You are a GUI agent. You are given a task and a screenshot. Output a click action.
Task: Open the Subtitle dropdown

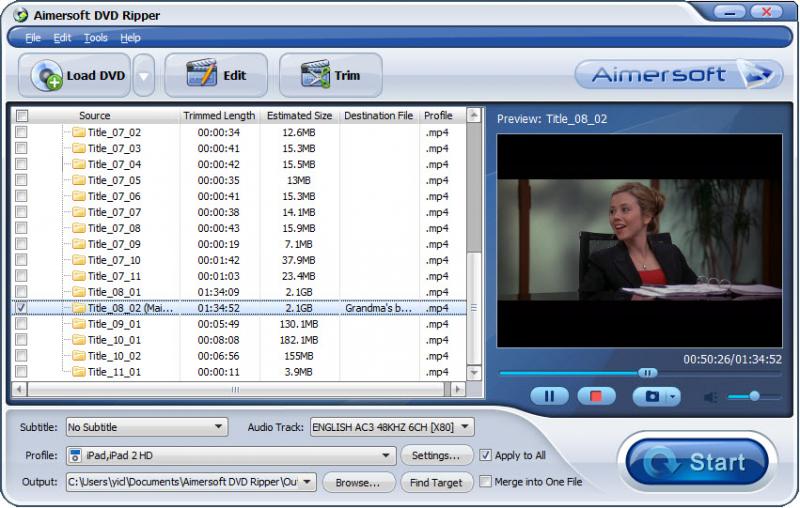click(x=147, y=427)
